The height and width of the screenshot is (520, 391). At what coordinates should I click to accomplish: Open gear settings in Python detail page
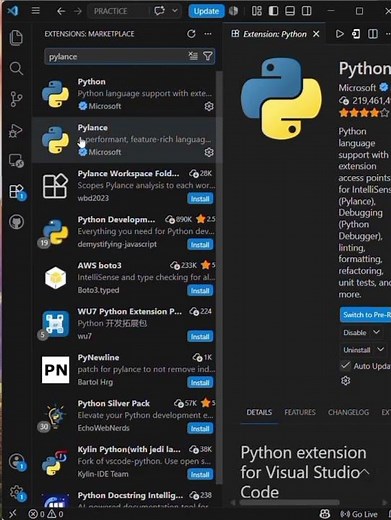pyautogui.click(x=346, y=381)
